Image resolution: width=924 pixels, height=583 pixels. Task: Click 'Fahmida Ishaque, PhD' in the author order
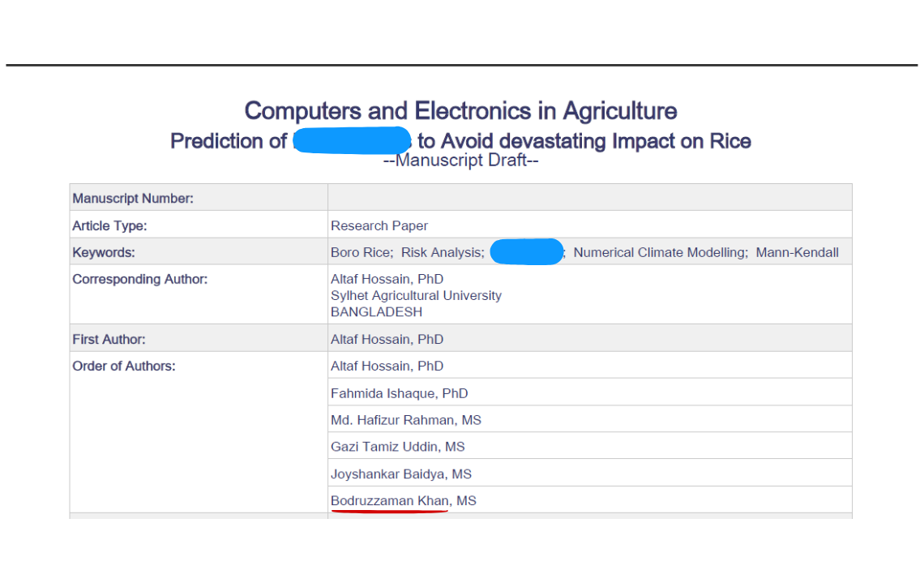click(x=399, y=393)
